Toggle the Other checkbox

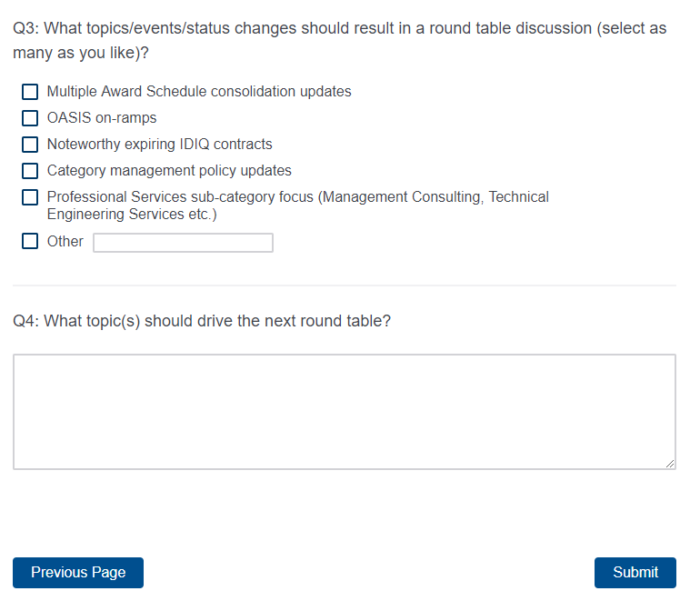tap(30, 242)
